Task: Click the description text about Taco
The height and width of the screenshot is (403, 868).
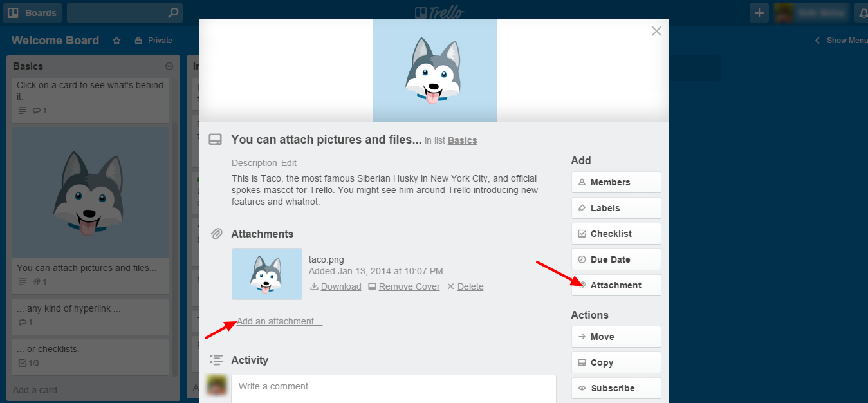Action: tap(385, 190)
